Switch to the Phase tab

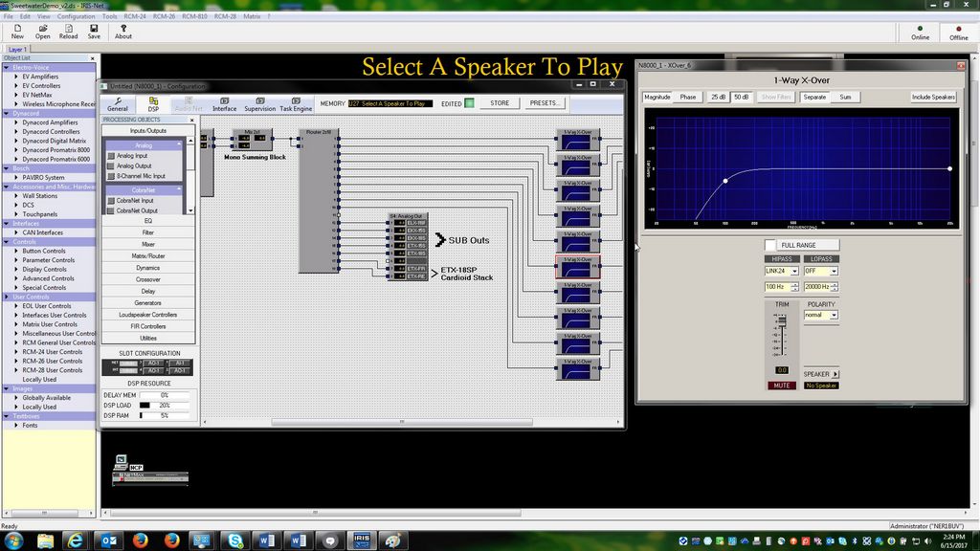[687, 97]
